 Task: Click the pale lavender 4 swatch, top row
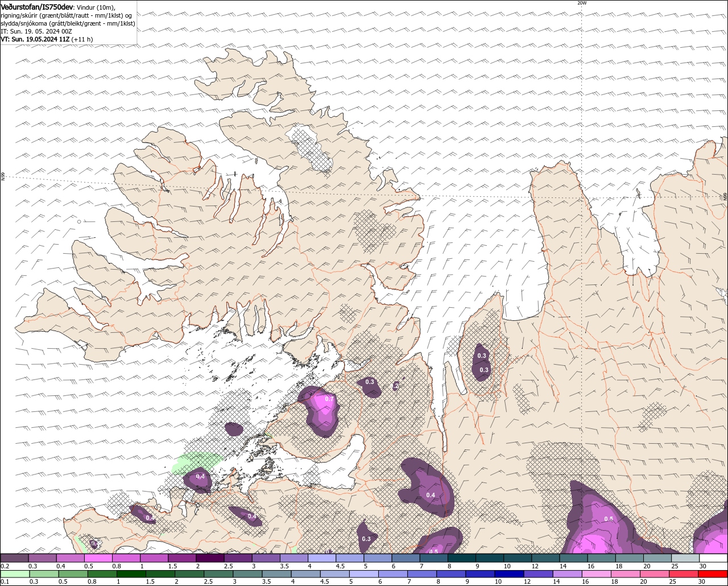point(321,558)
